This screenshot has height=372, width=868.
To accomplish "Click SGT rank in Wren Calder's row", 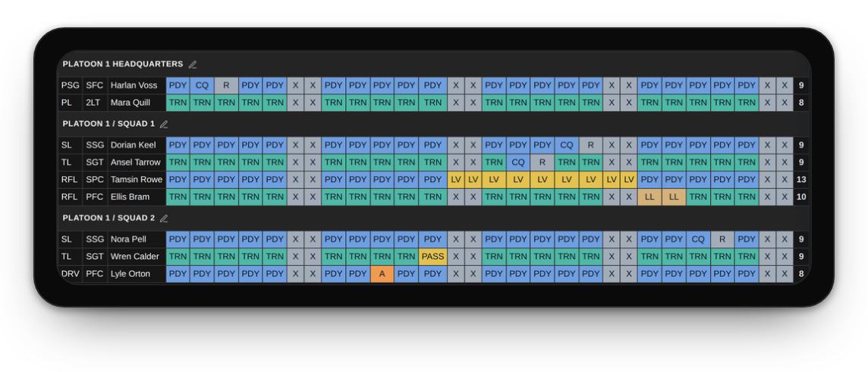I will click(x=95, y=257).
